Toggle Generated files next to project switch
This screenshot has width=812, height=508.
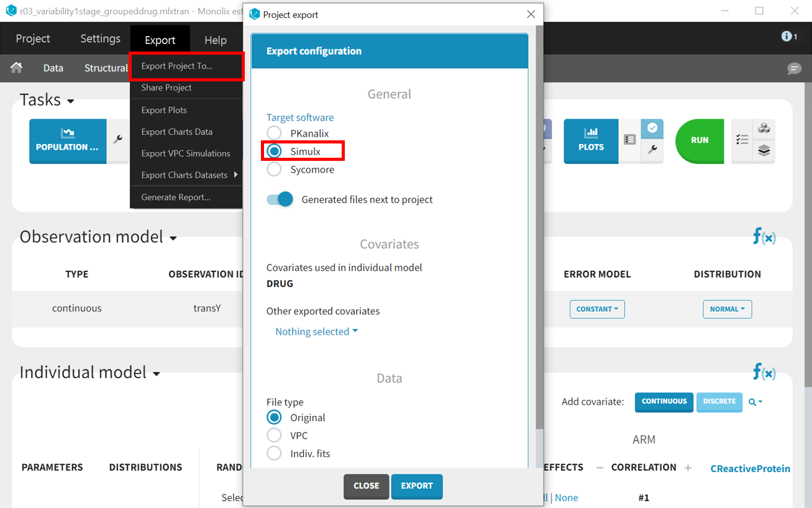click(x=280, y=199)
